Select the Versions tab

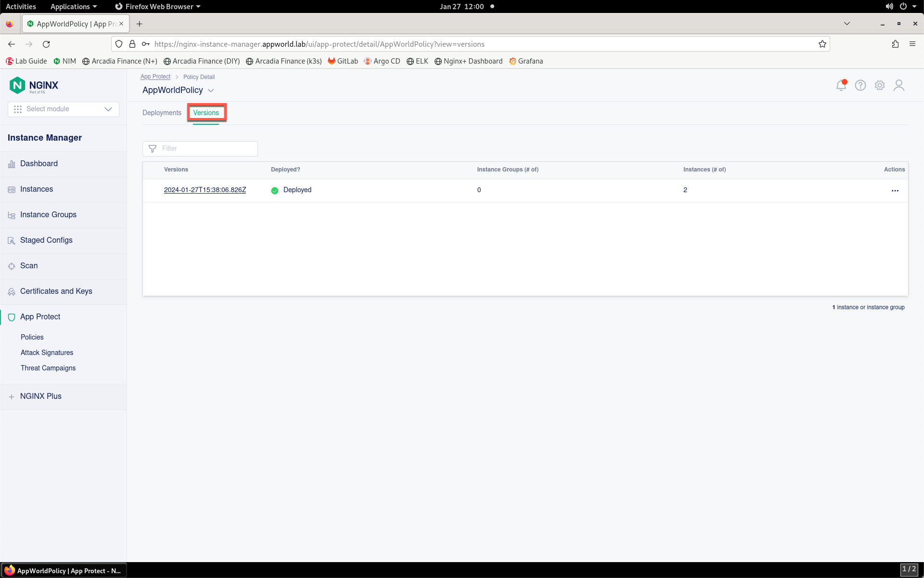tap(206, 113)
